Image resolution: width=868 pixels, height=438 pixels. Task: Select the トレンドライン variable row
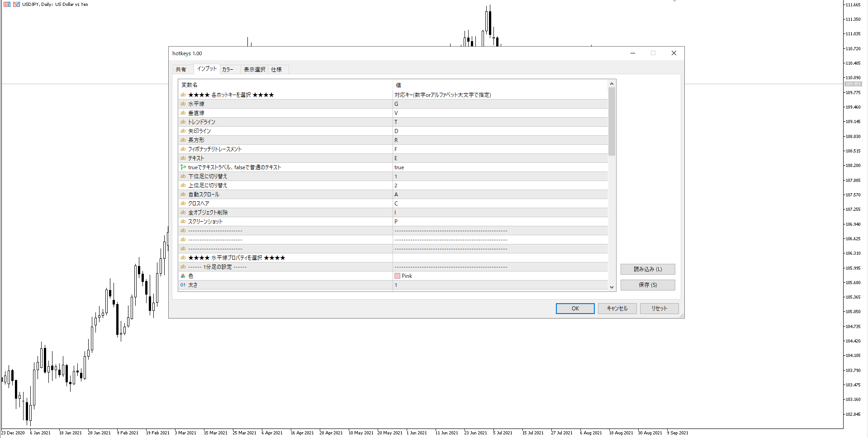(x=285, y=122)
